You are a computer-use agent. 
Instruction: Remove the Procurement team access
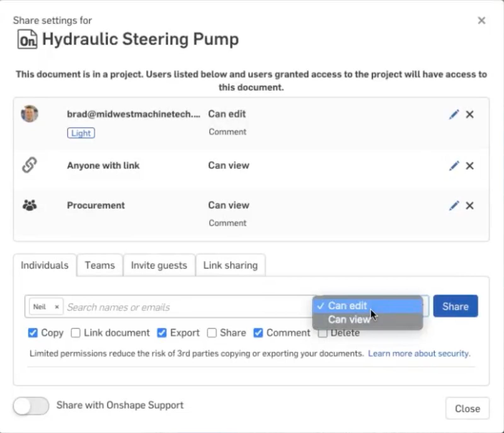point(470,205)
